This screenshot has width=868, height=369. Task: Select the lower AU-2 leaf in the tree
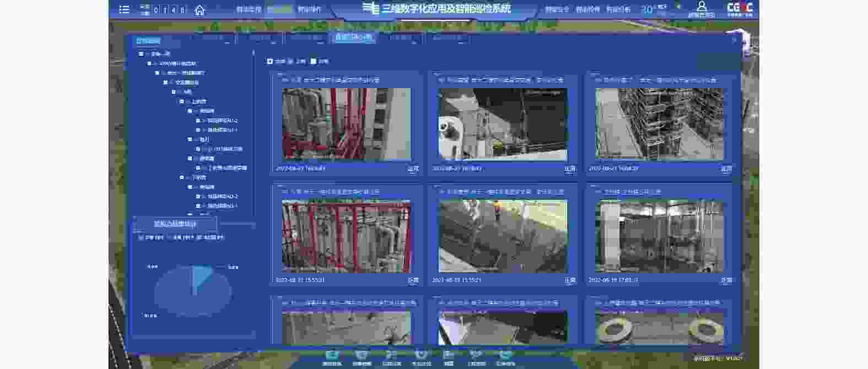click(222, 196)
